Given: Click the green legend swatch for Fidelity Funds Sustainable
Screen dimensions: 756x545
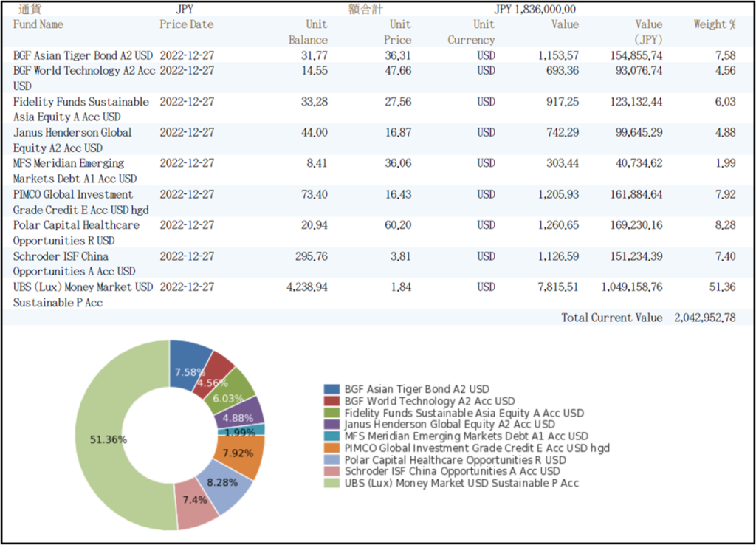Looking at the screenshot, I should pyautogui.click(x=331, y=413).
